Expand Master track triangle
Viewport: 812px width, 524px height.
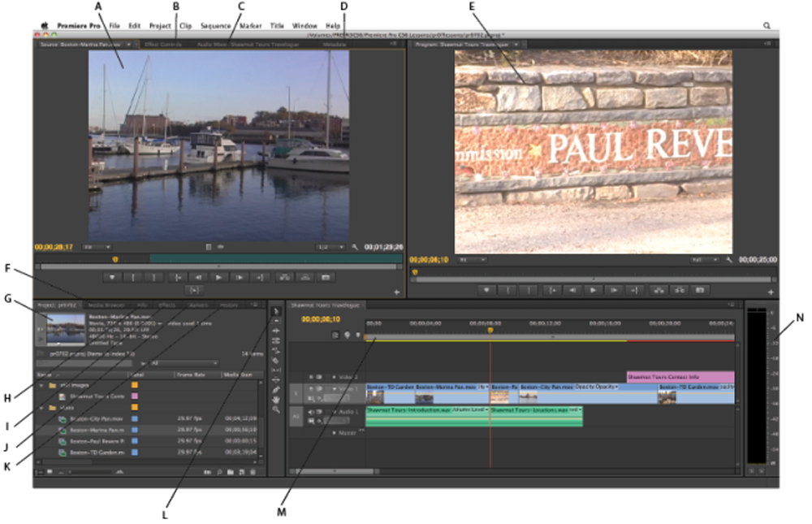tap(334, 432)
